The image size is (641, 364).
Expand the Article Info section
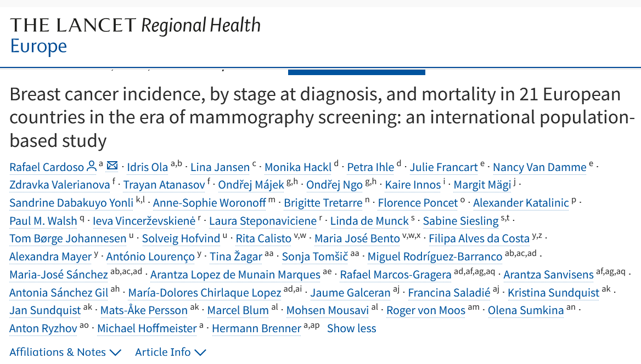[170, 351]
